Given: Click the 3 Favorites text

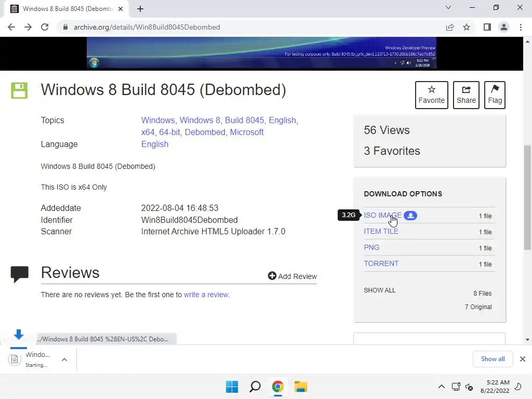Looking at the screenshot, I should 392,151.
